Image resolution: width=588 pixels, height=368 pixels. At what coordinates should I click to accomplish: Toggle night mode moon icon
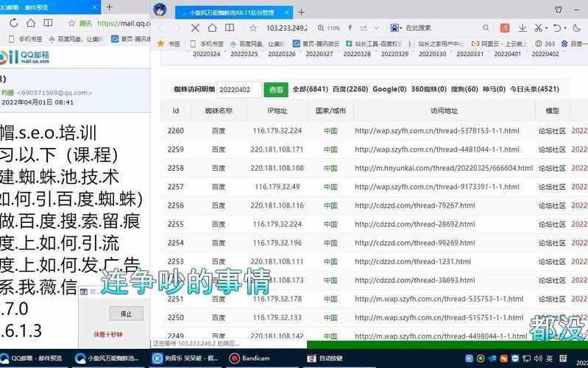tap(577, 28)
